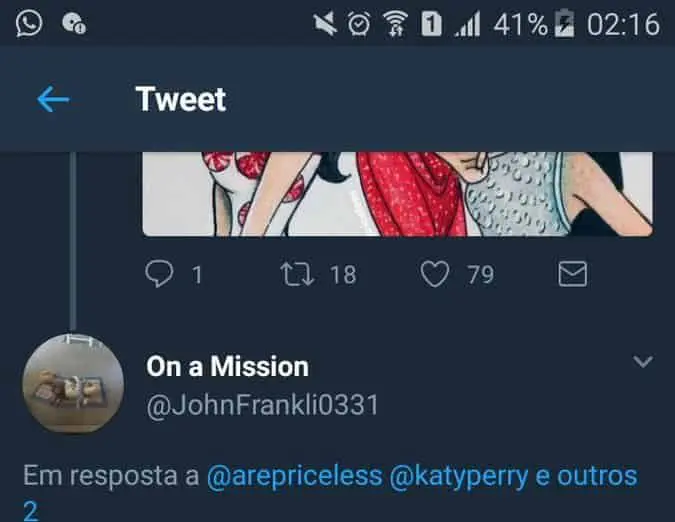Expand tweet options chevron for On a Mission

click(x=643, y=361)
